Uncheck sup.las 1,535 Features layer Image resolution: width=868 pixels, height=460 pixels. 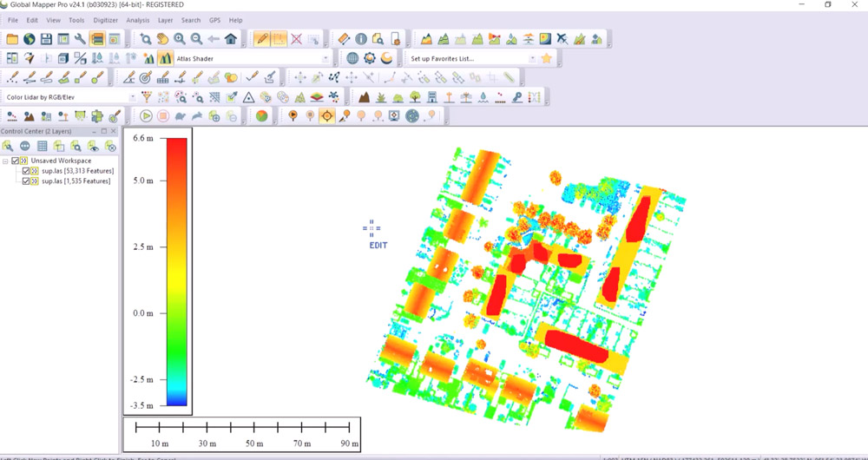coord(25,181)
